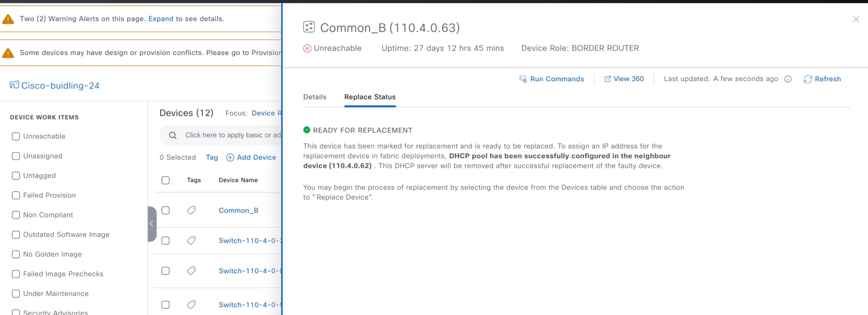Select the Non Compliant checkbox
868x315 pixels.
[16, 215]
